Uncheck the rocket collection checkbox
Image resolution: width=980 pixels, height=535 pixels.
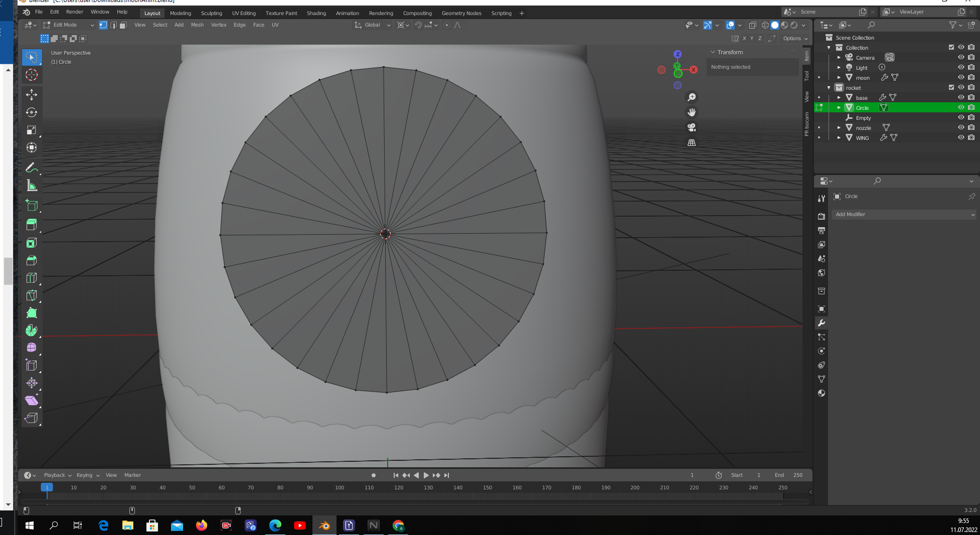point(951,87)
